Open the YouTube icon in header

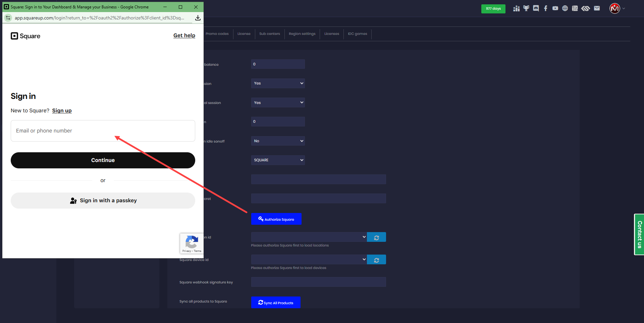click(555, 8)
